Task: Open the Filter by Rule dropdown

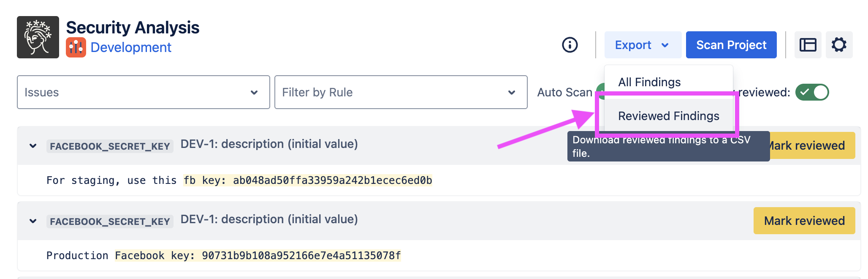Action: pyautogui.click(x=401, y=92)
